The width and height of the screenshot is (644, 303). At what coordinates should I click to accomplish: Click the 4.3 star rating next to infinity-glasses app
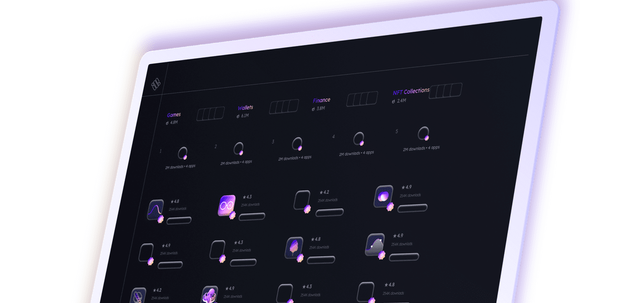pos(247,197)
